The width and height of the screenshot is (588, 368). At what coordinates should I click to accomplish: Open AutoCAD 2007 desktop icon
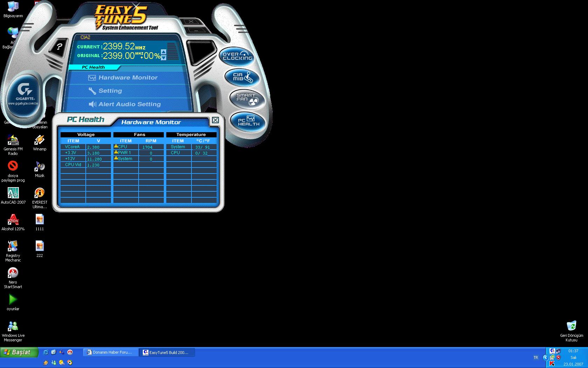(x=13, y=196)
